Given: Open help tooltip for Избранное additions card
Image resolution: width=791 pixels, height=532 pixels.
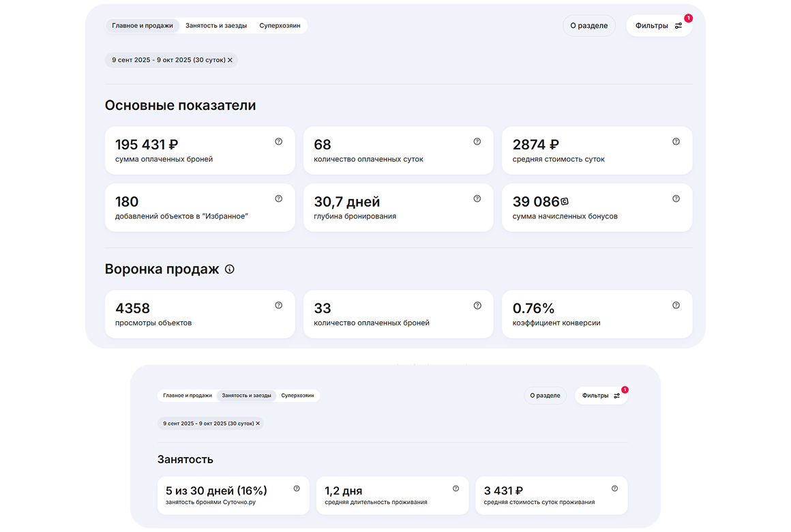Looking at the screenshot, I should pyautogui.click(x=278, y=198).
